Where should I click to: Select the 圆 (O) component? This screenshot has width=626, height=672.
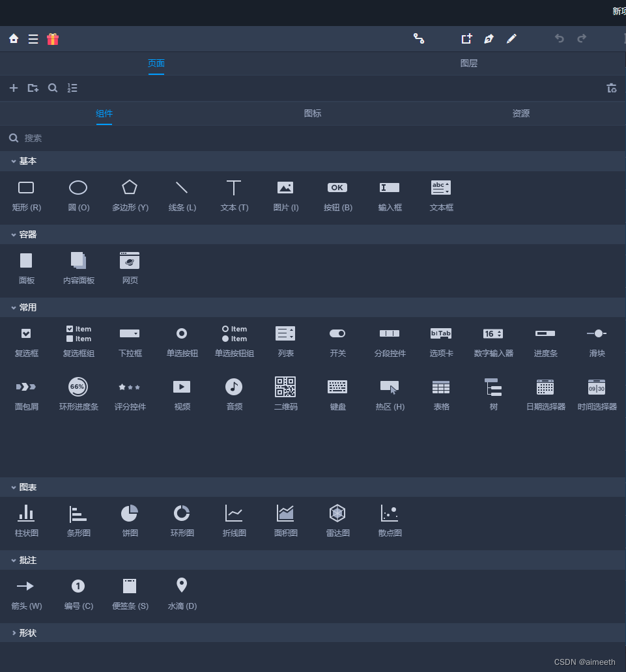(x=78, y=196)
